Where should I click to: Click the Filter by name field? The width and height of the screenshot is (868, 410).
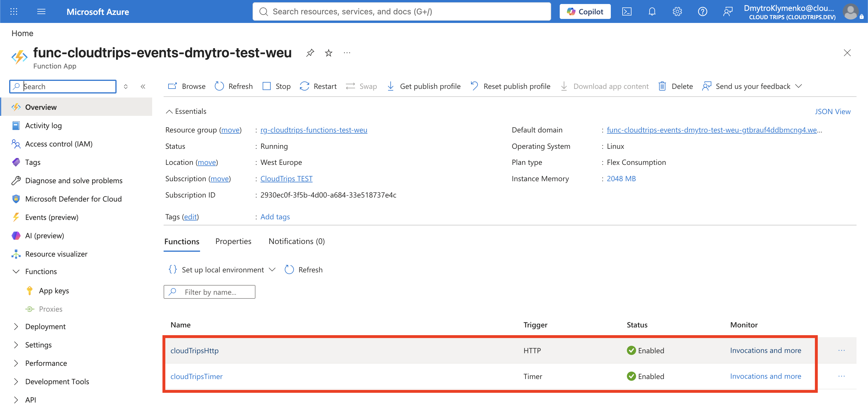(209, 292)
